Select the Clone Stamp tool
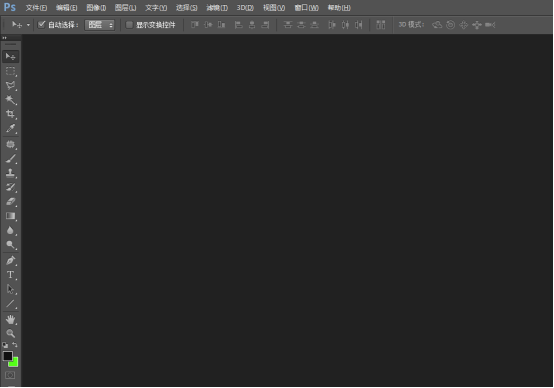This screenshot has height=388, width=554. point(10,173)
